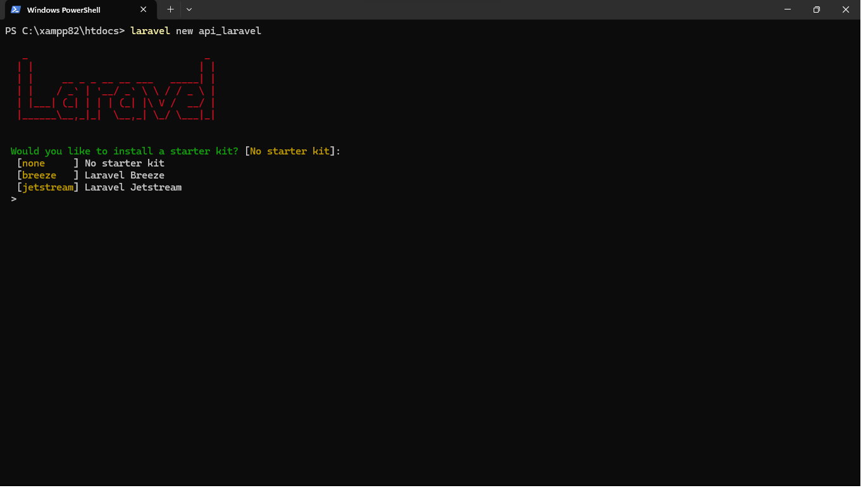Click the 'breeze' option text
868x495 pixels.
39,175
